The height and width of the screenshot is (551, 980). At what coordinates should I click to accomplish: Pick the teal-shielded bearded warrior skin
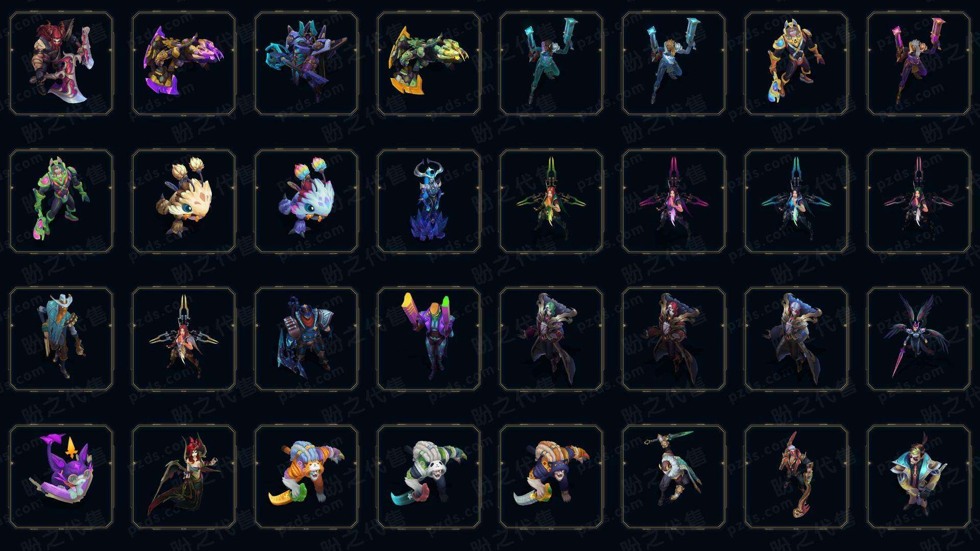61,339
